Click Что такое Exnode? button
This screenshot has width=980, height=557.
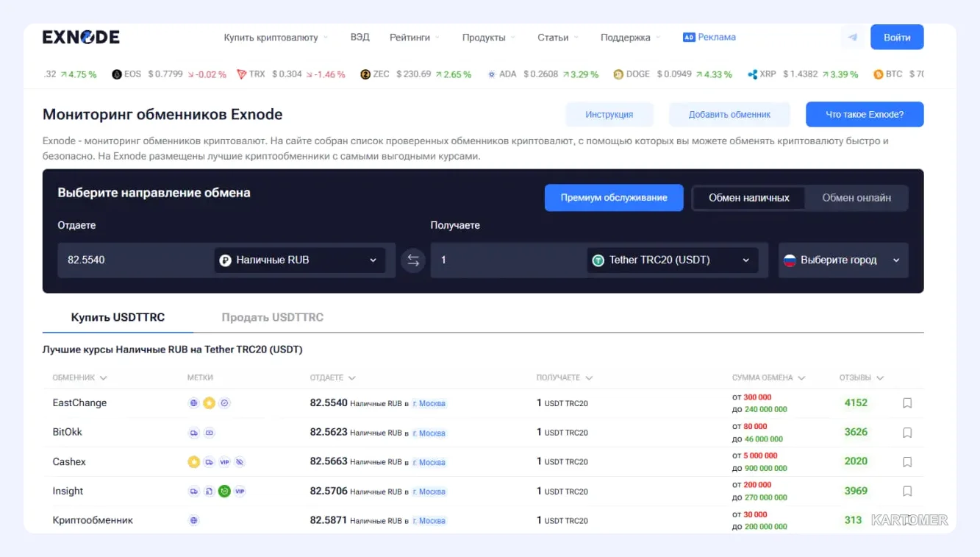pos(865,115)
